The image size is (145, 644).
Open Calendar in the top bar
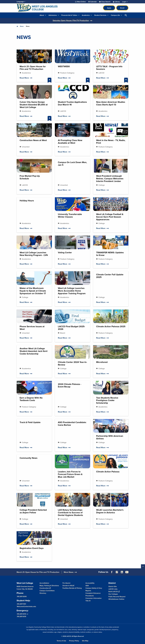pos(92,2)
